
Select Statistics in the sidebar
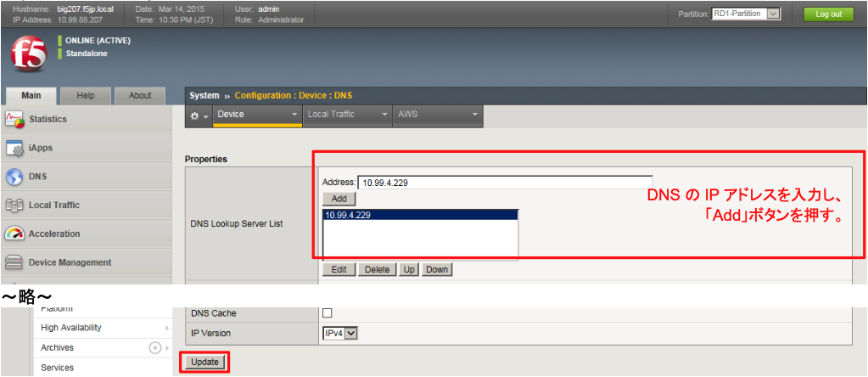48,119
